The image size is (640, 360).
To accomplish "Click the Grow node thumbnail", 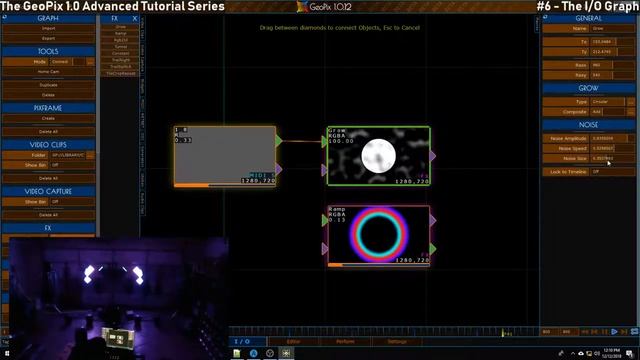I will point(378,156).
